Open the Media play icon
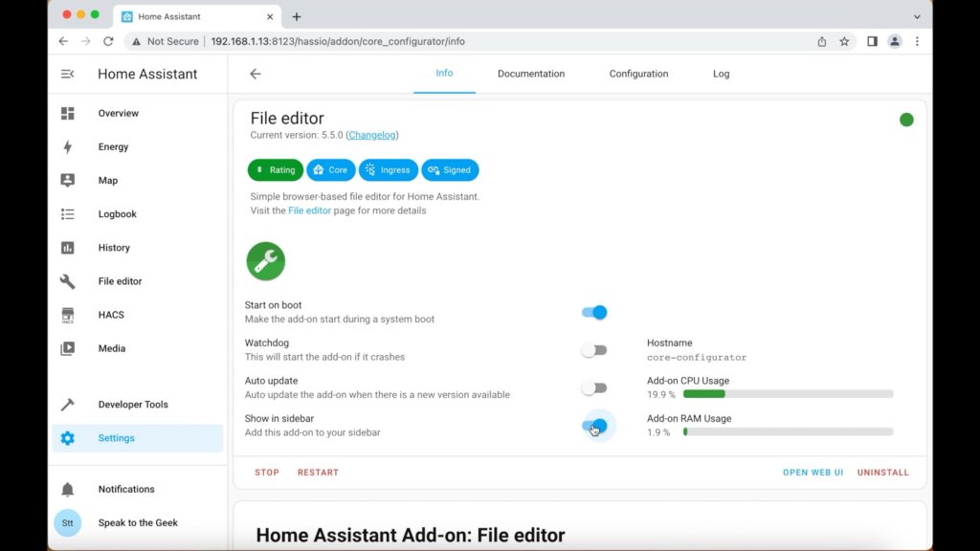Image resolution: width=980 pixels, height=551 pixels. pyautogui.click(x=68, y=348)
